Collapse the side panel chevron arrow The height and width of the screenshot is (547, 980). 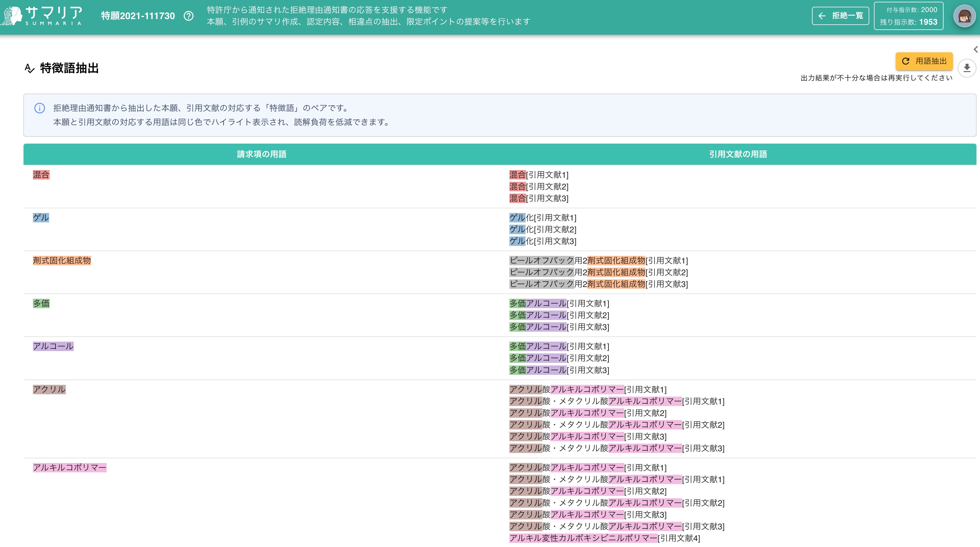tap(975, 49)
